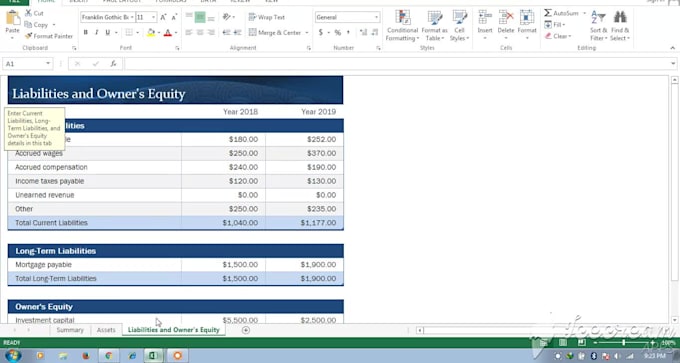Click the Insert cells button
This screenshot has height=363, width=680.
click(485, 25)
